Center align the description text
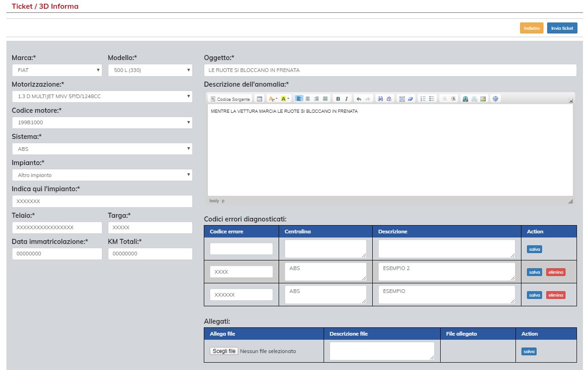588x370 pixels. point(308,99)
